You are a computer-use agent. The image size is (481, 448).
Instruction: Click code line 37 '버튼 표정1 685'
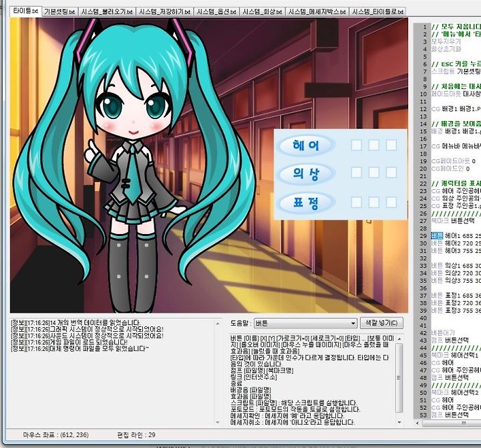click(456, 296)
